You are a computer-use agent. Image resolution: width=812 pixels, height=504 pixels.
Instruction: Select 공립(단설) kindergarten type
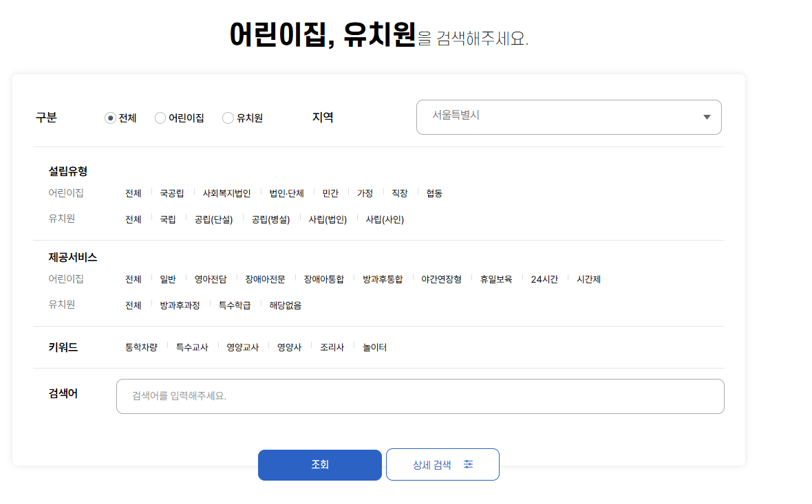(213, 219)
